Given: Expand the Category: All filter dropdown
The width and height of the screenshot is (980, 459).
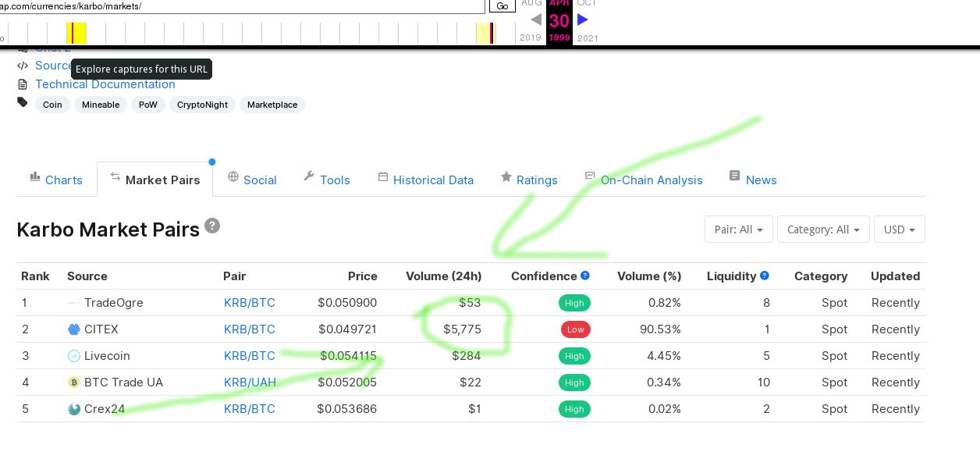Looking at the screenshot, I should 822,229.
